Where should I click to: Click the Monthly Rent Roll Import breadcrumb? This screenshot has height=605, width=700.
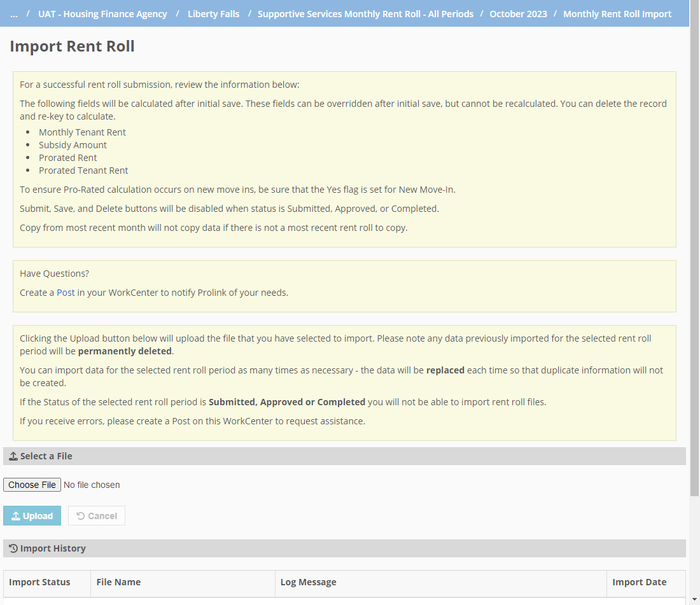pos(617,14)
